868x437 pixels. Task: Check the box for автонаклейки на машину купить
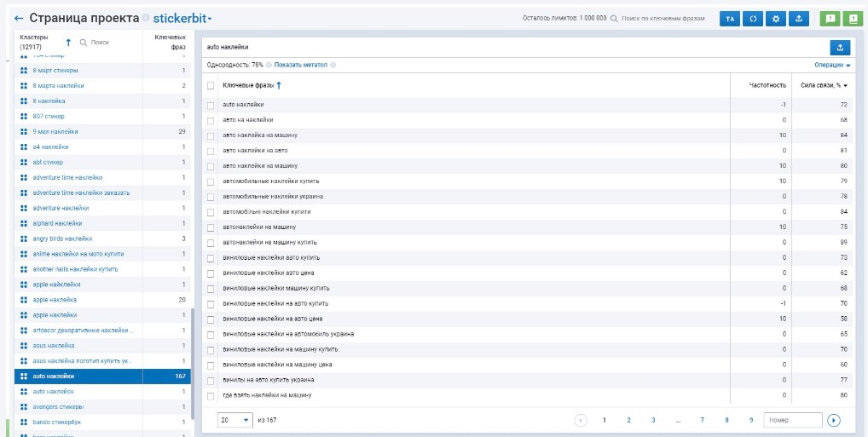click(x=211, y=243)
